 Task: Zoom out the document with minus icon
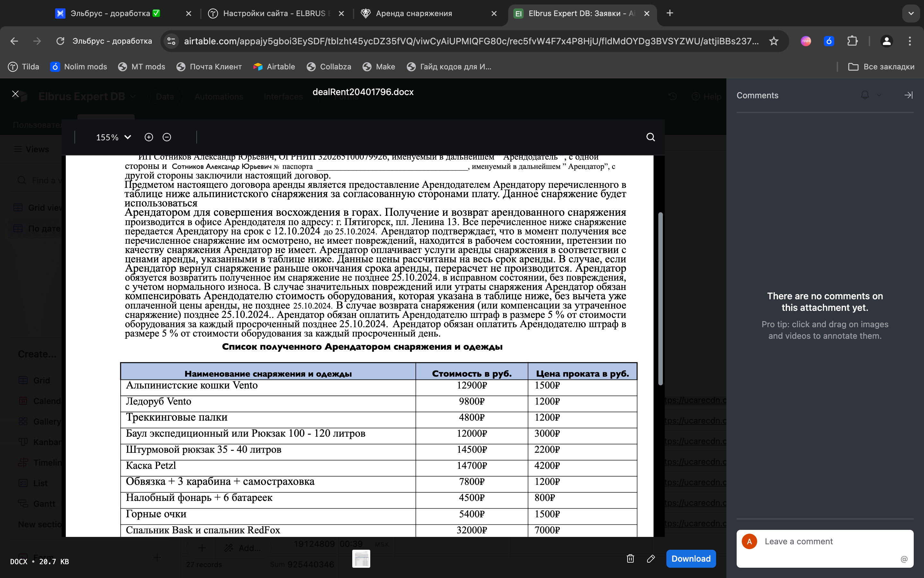tap(167, 137)
